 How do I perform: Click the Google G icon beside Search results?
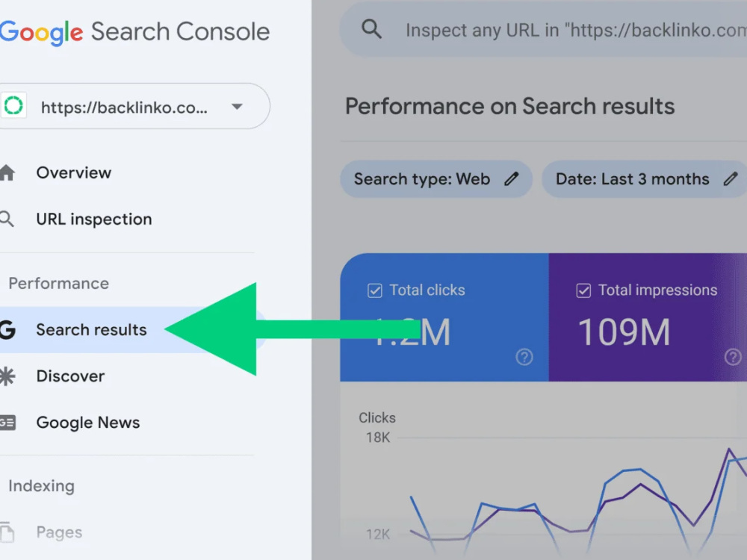click(7, 329)
